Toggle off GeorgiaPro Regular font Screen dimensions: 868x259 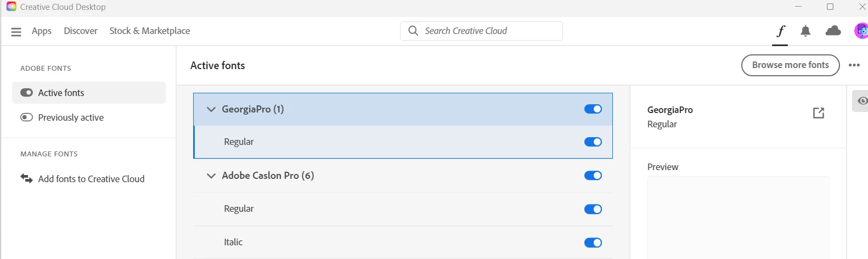[593, 142]
